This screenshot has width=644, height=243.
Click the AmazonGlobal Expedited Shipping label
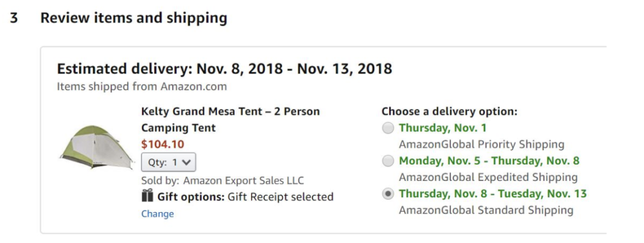click(x=488, y=177)
